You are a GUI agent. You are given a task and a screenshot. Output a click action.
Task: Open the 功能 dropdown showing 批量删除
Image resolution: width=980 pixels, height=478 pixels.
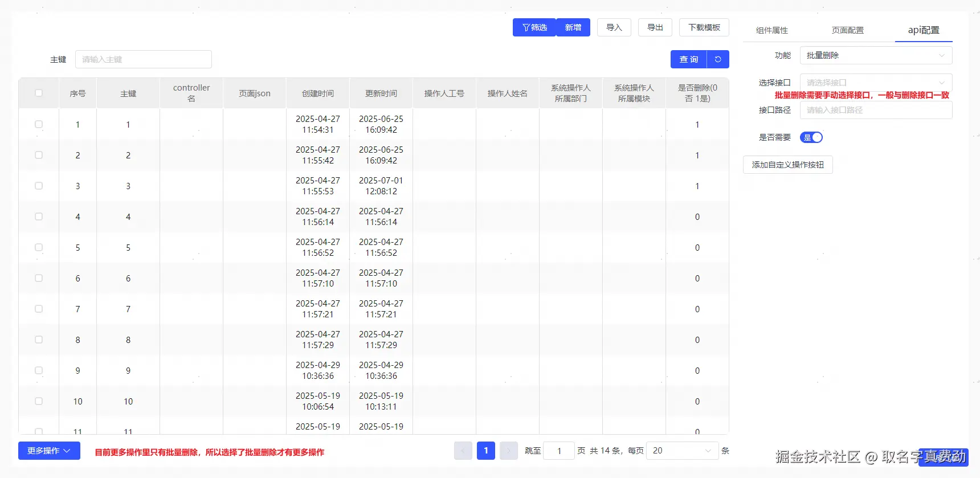click(x=875, y=55)
